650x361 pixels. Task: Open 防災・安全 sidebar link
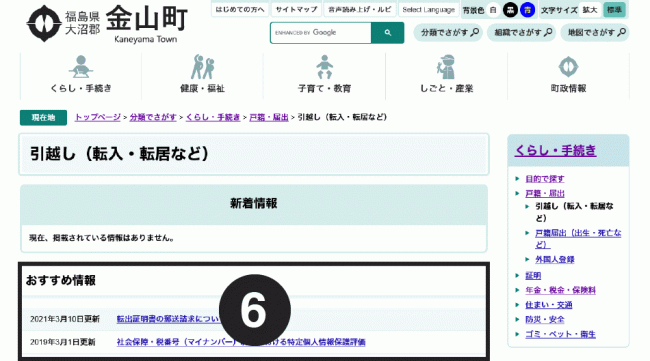[x=545, y=320]
